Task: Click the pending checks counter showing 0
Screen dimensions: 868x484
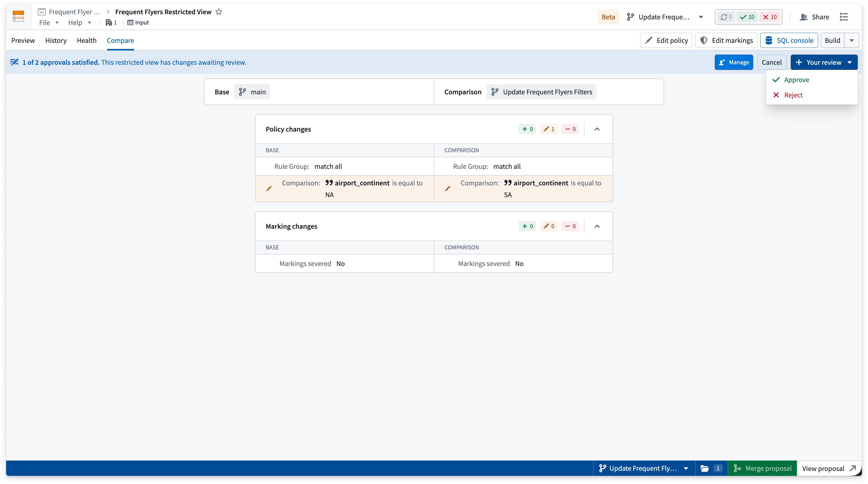Action: [726, 17]
